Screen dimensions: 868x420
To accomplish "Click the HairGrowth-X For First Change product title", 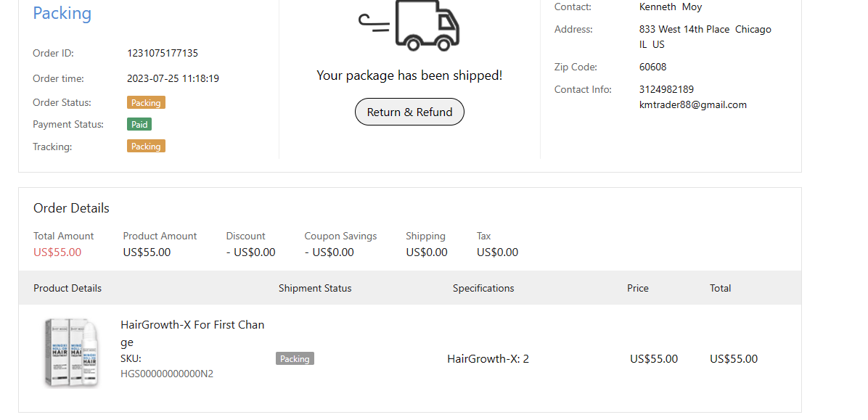I will (192, 333).
